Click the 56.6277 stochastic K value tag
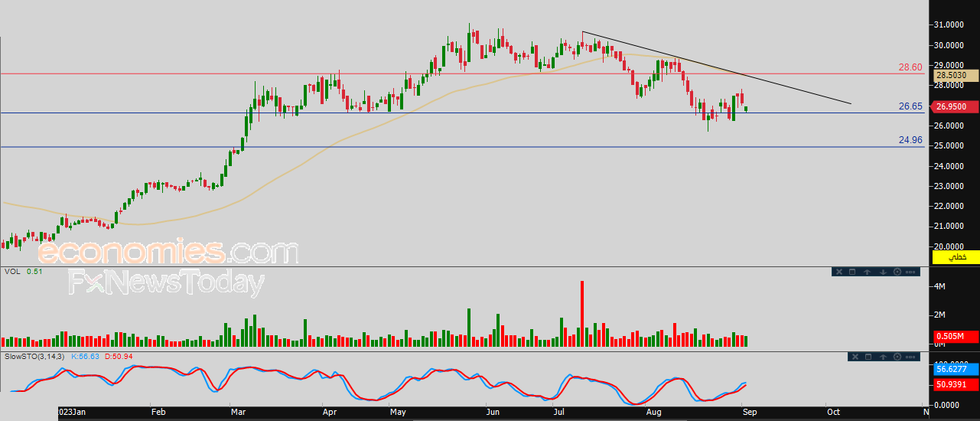The image size is (980, 421). pyautogui.click(x=956, y=369)
